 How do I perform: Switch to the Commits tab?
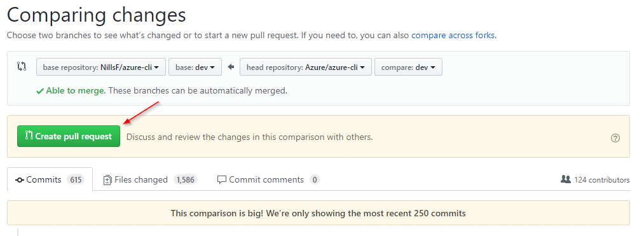pyautogui.click(x=50, y=179)
